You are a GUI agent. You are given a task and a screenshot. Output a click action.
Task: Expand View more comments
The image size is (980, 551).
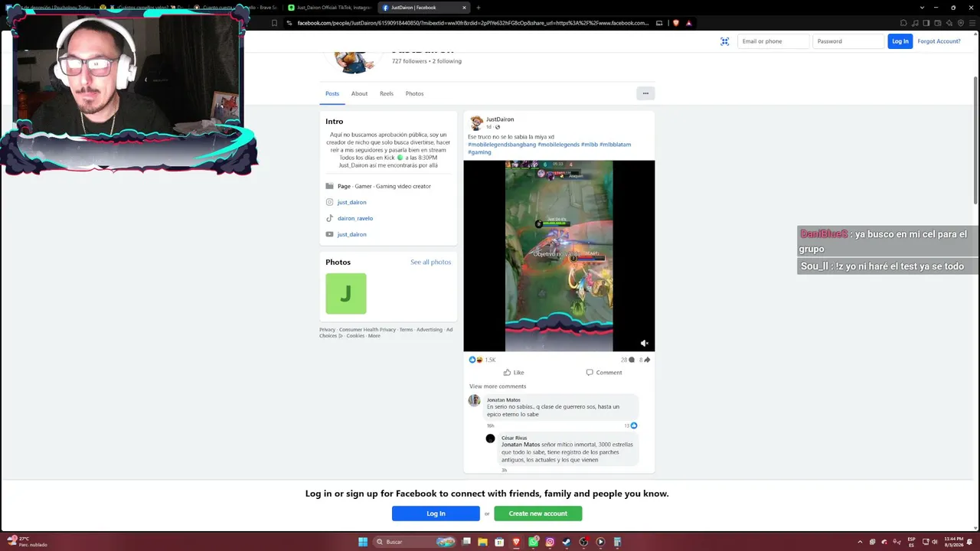(x=498, y=386)
